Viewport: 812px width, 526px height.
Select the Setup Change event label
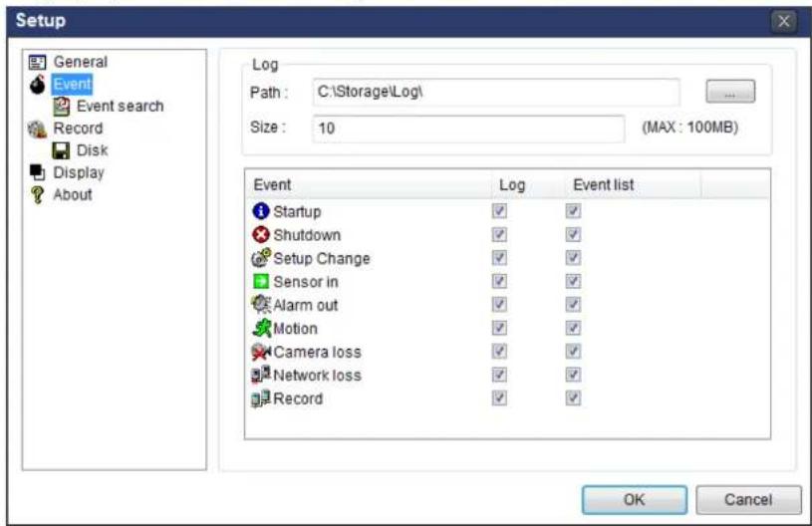(x=322, y=258)
